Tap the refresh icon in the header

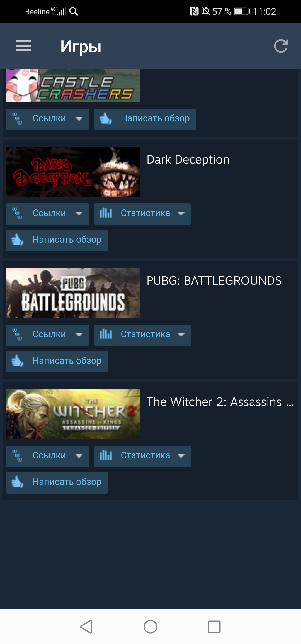[281, 46]
